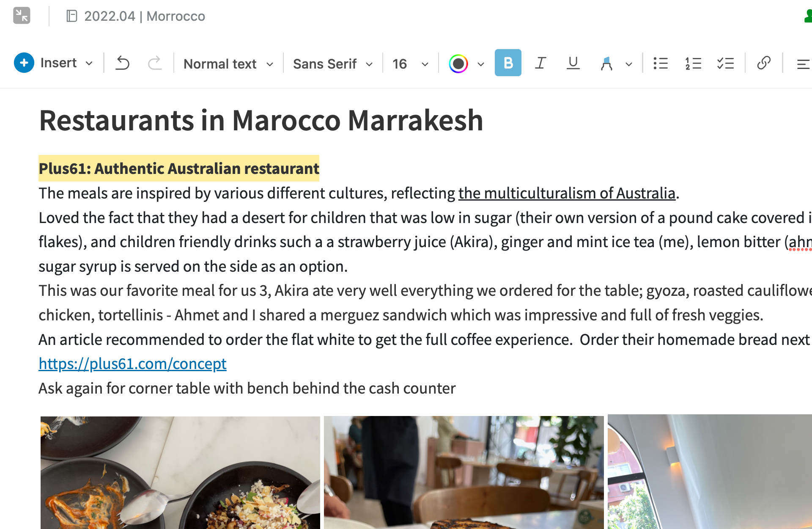The width and height of the screenshot is (812, 529).
Task: Open the font size 16 dropdown
Action: tap(410, 64)
